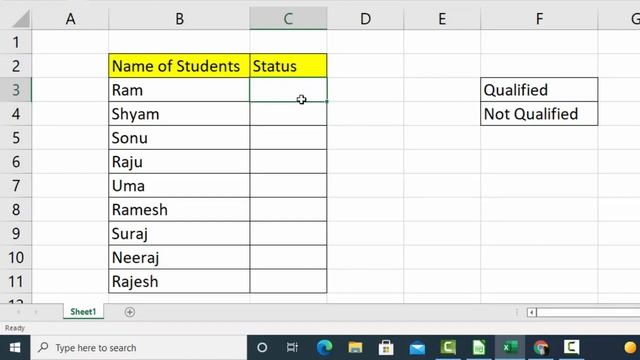Viewport: 640px width, 360px height.
Task: Select the cell containing 'Sonu'
Action: [179, 138]
